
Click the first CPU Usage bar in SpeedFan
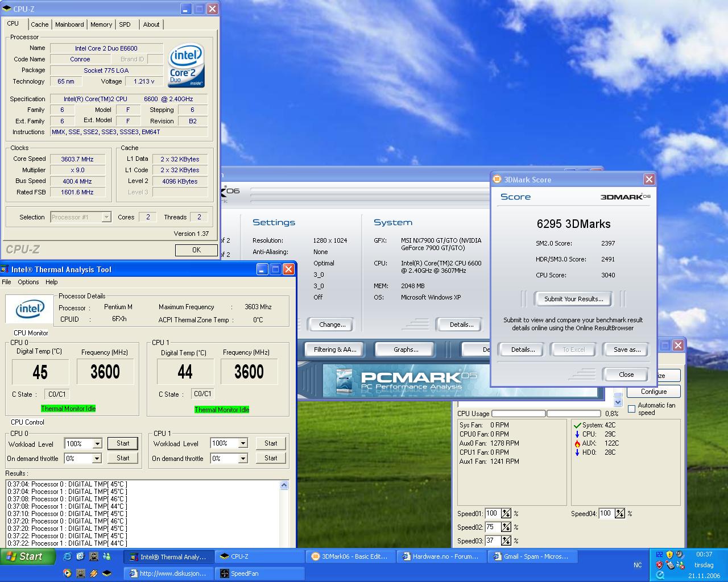519,414
